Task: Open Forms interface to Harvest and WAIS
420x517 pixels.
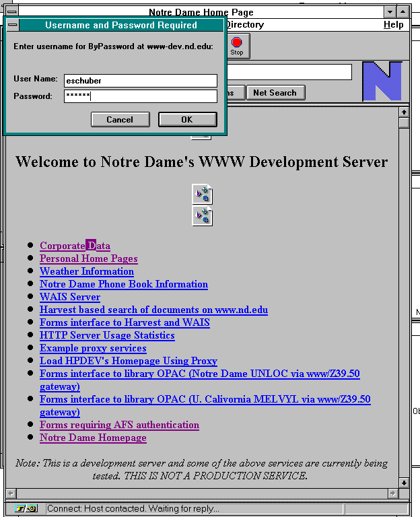Action: click(125, 323)
